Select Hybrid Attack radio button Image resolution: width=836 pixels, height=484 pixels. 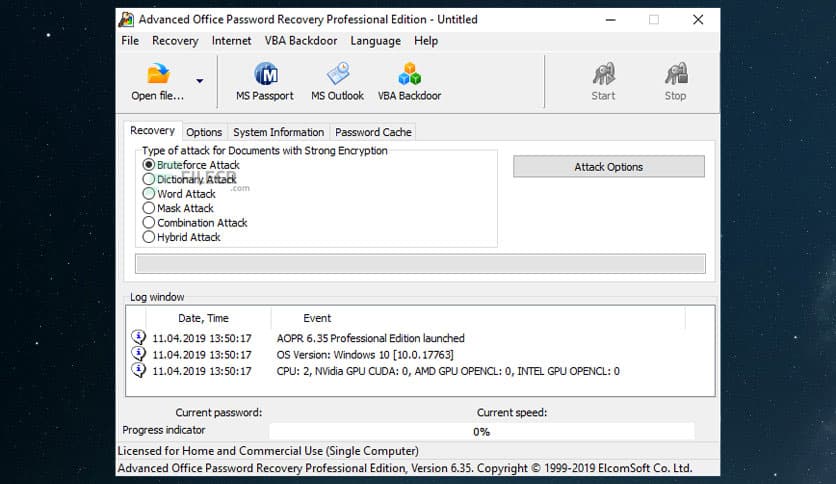tap(149, 237)
